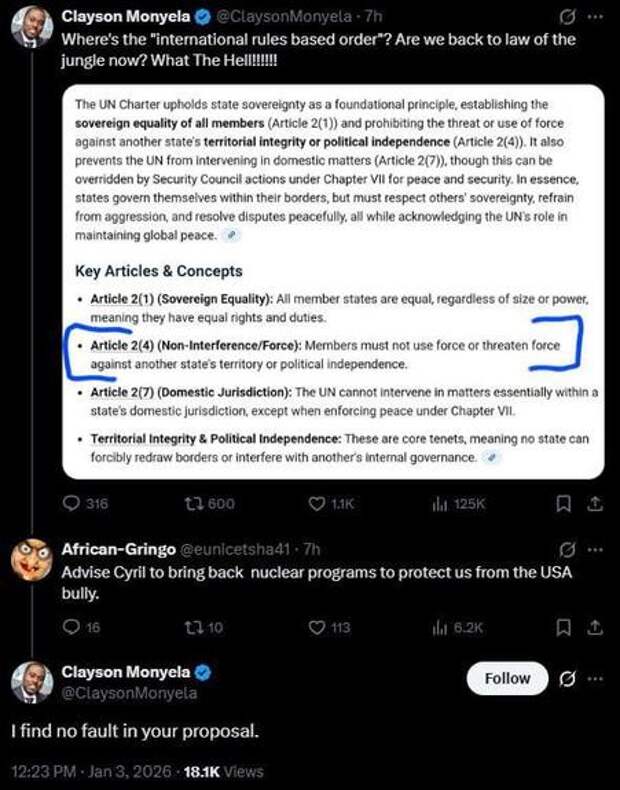Open more options on African-Gringo's reply
The image size is (620, 790).
click(597, 549)
